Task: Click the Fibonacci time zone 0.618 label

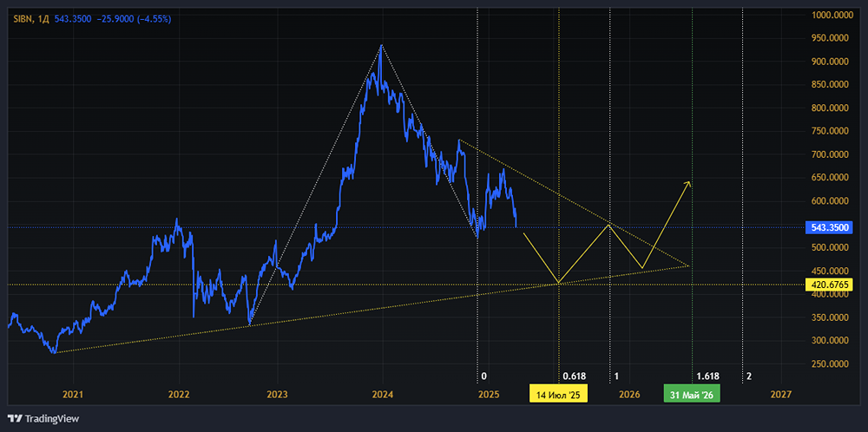Action: (x=574, y=376)
